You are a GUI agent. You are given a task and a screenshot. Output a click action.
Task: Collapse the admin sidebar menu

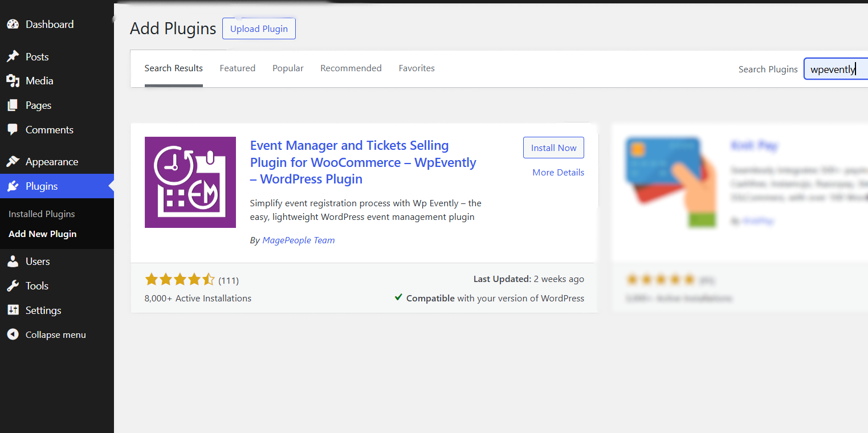click(46, 335)
